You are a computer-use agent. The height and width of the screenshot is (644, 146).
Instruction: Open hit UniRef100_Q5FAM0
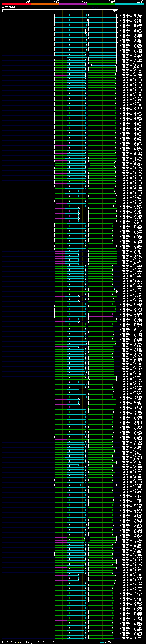coord(131,20)
